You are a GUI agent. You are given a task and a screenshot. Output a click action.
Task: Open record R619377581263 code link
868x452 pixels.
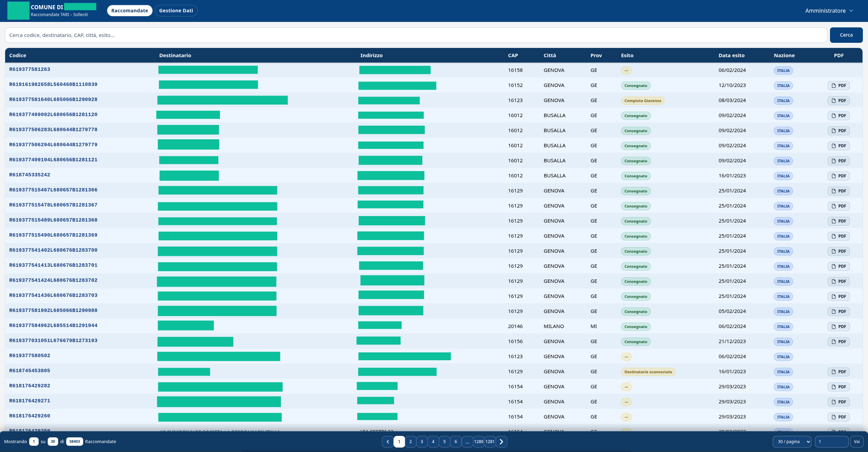click(x=30, y=70)
